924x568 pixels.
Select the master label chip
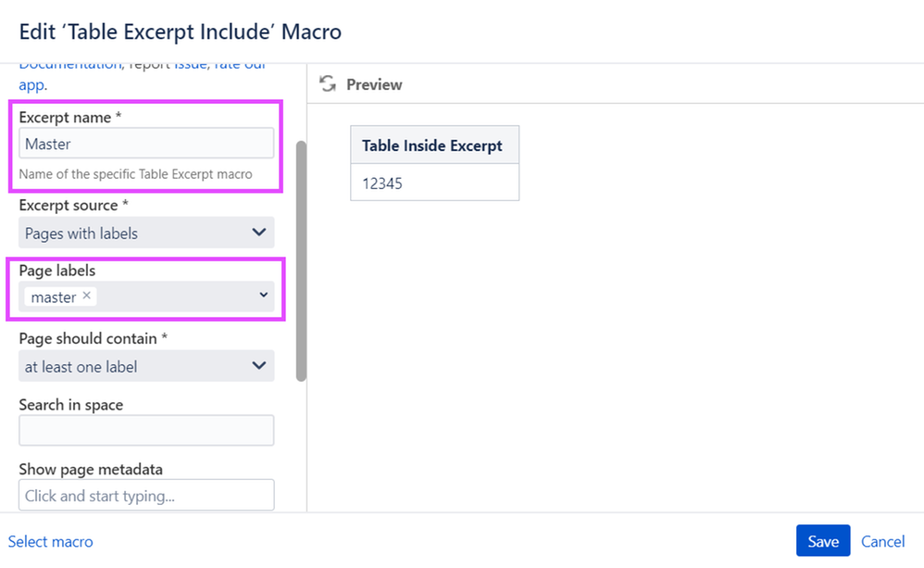coord(61,297)
